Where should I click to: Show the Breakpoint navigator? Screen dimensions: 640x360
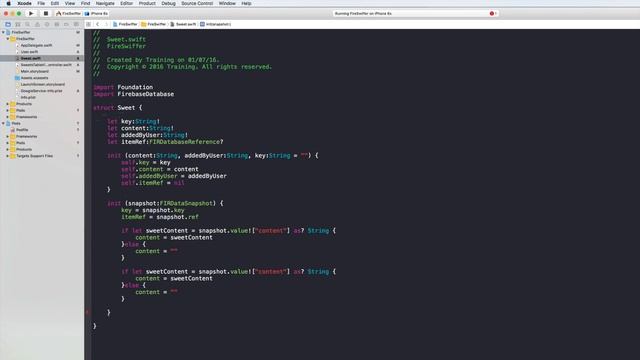(x=67, y=24)
